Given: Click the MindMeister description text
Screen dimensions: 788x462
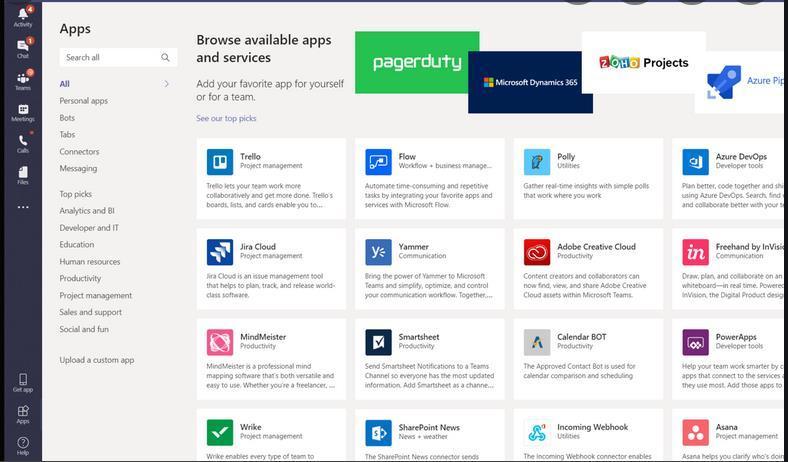Looking at the screenshot, I should click(x=270, y=376).
